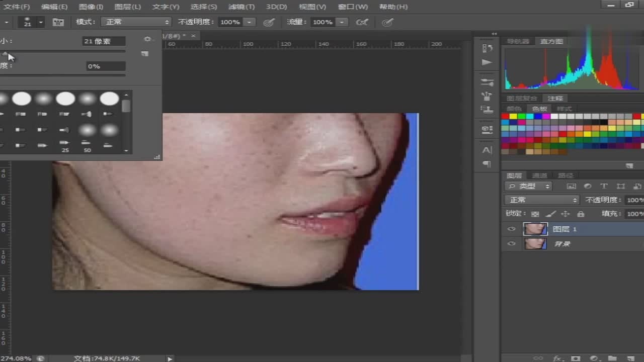This screenshot has width=644, height=362.
Task: Create new swatch in Swatches panel
Action: point(629,165)
